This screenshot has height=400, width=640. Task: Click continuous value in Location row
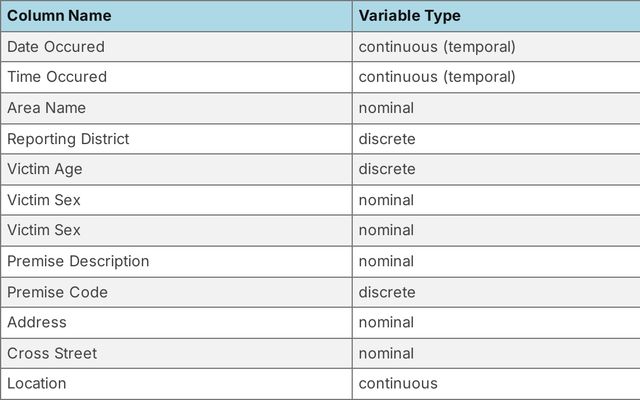398,383
